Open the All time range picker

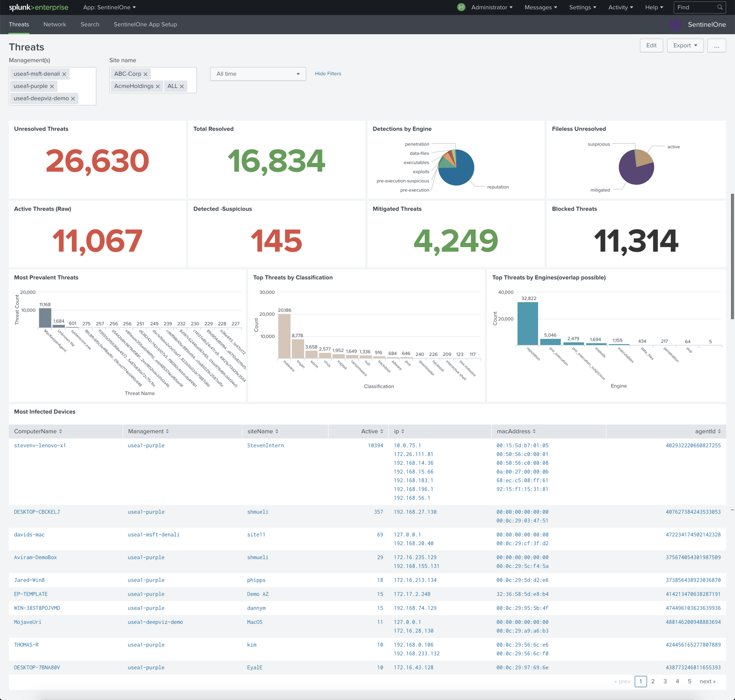(x=258, y=74)
